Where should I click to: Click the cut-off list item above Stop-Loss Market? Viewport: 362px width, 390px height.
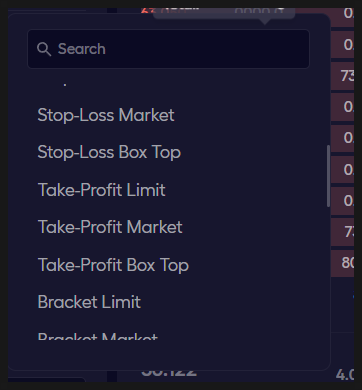tap(65, 85)
